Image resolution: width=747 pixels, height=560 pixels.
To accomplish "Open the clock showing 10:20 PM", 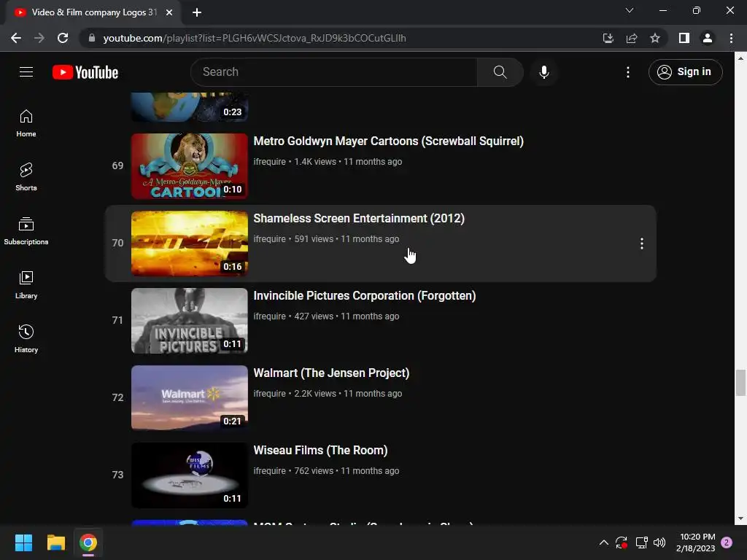I will coord(695,542).
